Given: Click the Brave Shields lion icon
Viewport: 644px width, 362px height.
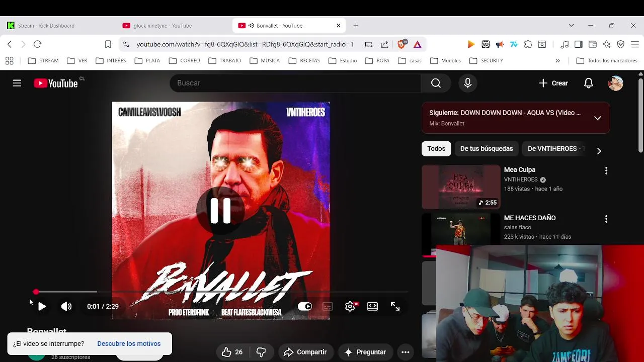Looking at the screenshot, I should pos(402,44).
